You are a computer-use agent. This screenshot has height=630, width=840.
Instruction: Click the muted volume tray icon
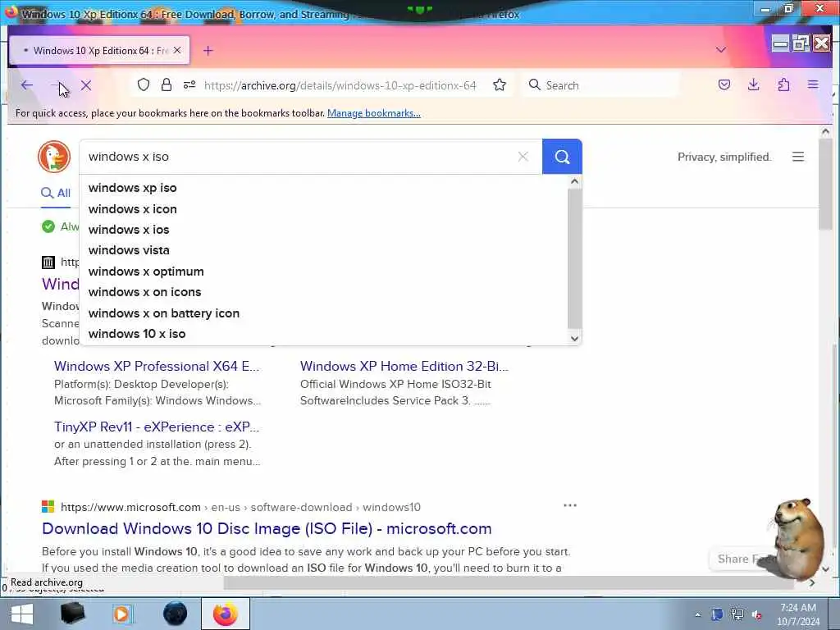756,615
